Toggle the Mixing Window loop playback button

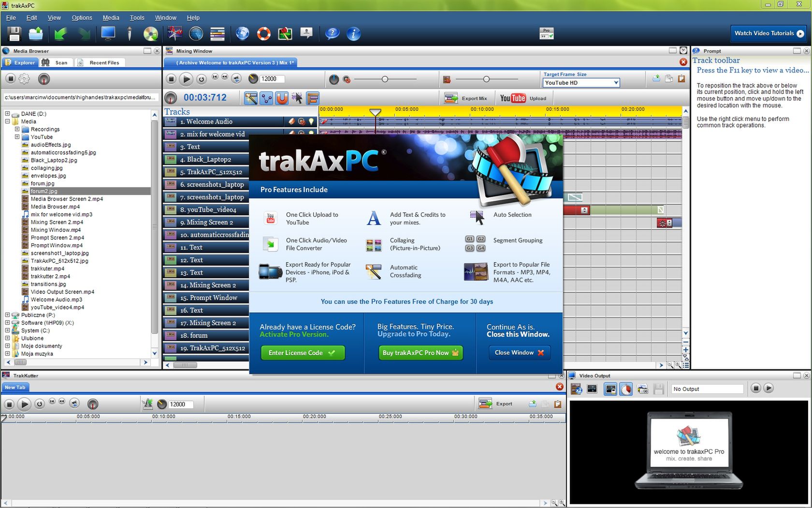tap(202, 79)
